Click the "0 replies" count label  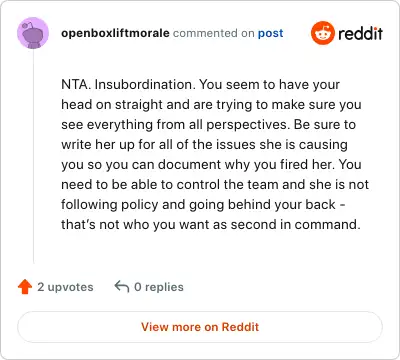159,287
